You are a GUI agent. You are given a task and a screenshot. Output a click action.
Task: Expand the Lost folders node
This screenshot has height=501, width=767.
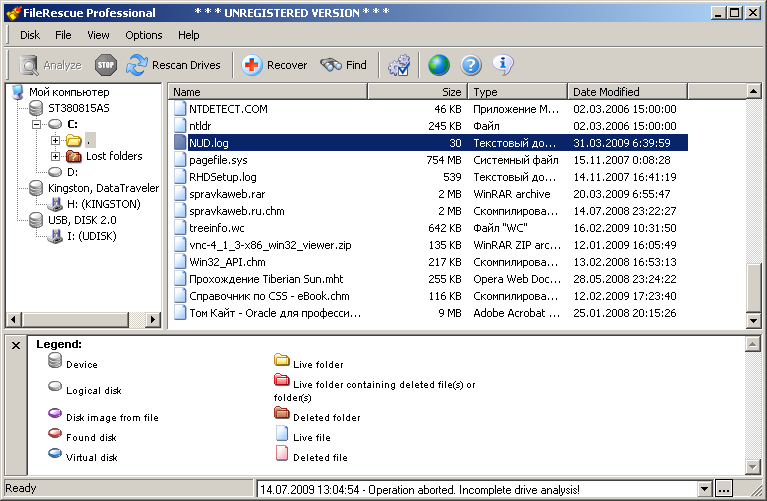(x=55, y=157)
